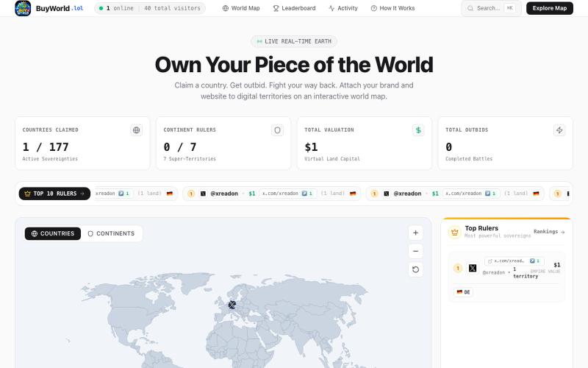Click the magnifier icon in search box

470,8
